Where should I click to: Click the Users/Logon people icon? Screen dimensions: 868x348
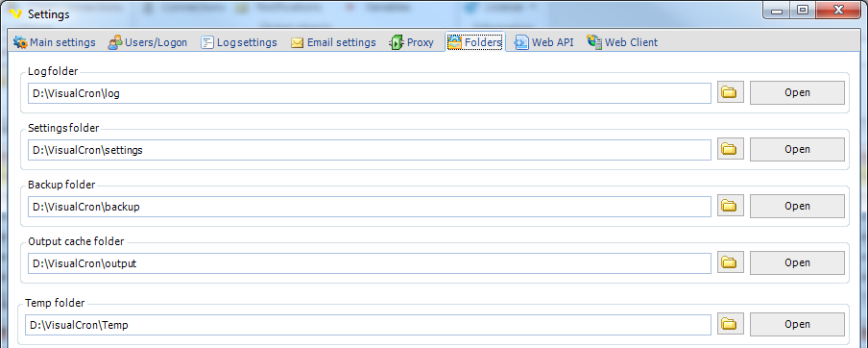(x=115, y=42)
